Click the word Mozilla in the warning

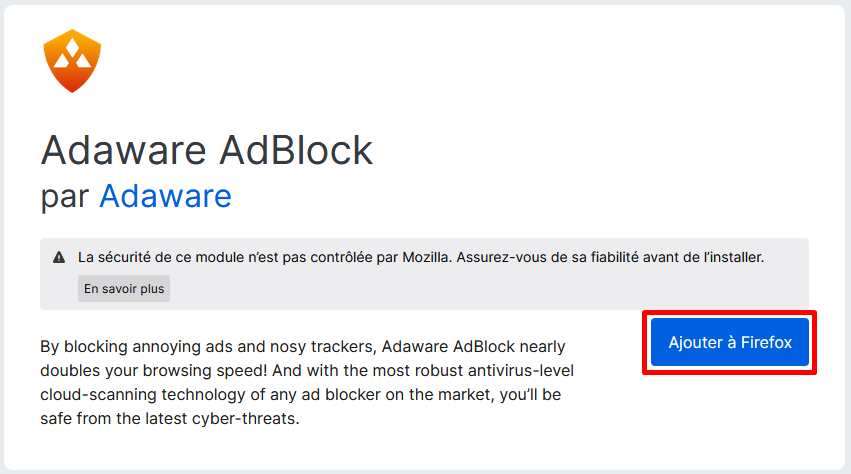(426, 257)
